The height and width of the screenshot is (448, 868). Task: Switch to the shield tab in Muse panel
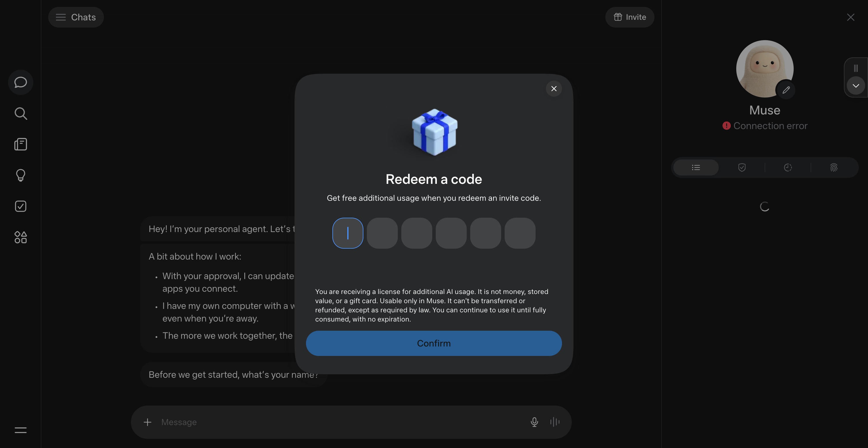(742, 167)
